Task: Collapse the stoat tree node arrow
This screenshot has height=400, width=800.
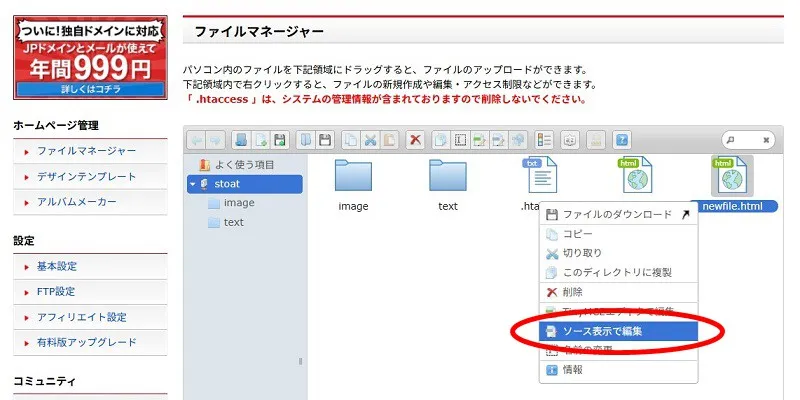Action: [x=193, y=184]
